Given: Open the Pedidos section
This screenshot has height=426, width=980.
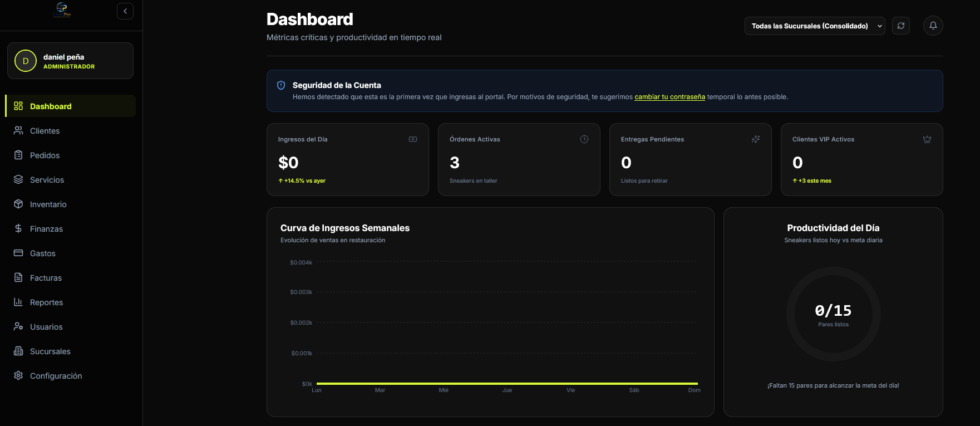Looking at the screenshot, I should tap(70, 155).
